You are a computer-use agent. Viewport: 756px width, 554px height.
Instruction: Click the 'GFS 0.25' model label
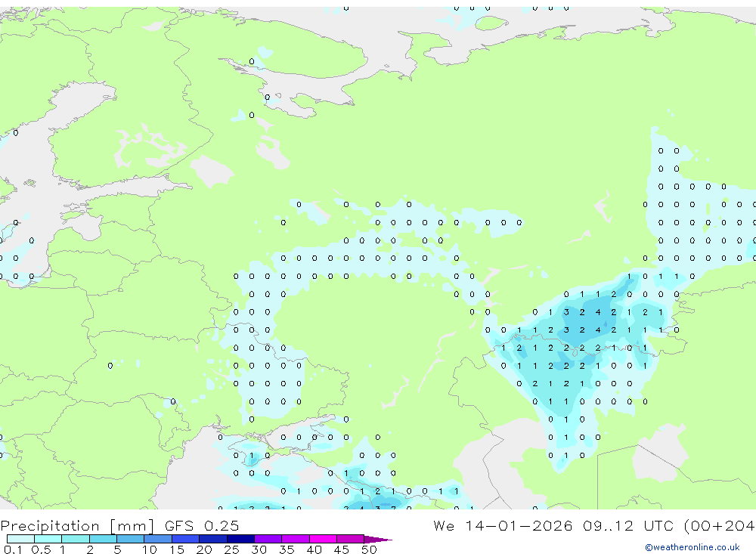point(202,525)
